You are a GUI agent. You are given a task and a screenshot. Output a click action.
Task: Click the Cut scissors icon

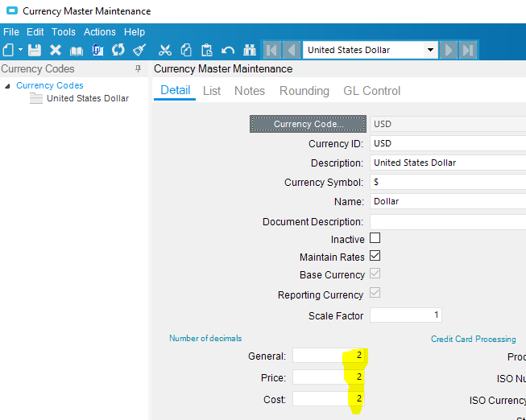click(165, 50)
